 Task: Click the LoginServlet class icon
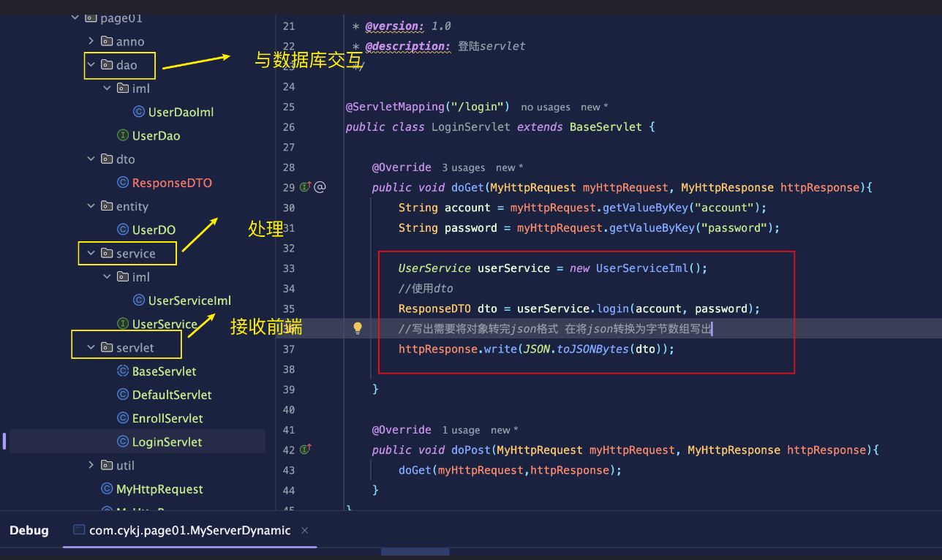123,442
